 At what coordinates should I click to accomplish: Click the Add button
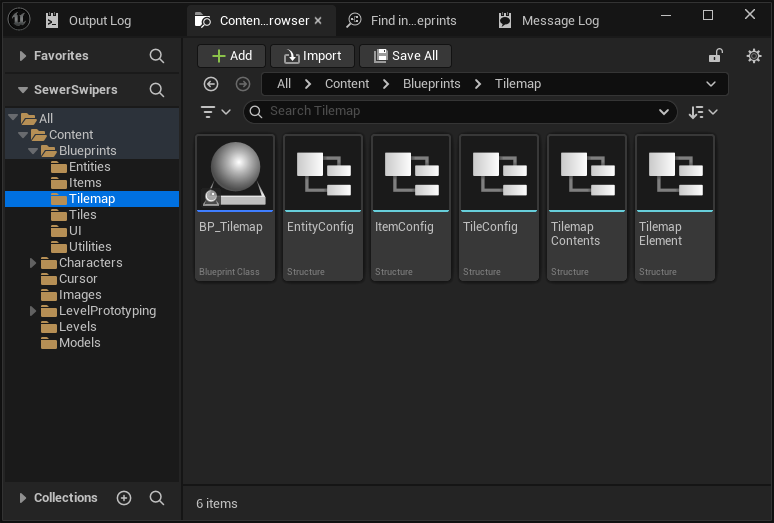coord(231,56)
